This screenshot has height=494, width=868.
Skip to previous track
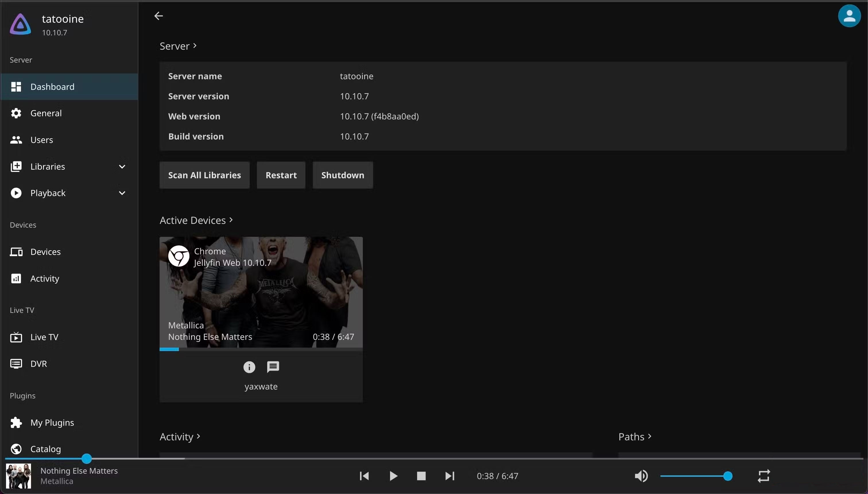coord(364,476)
